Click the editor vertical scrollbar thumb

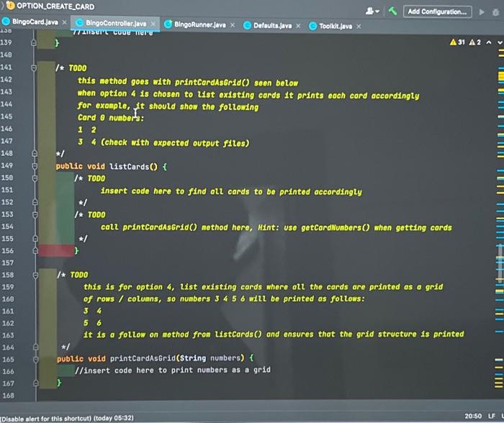(x=500, y=263)
